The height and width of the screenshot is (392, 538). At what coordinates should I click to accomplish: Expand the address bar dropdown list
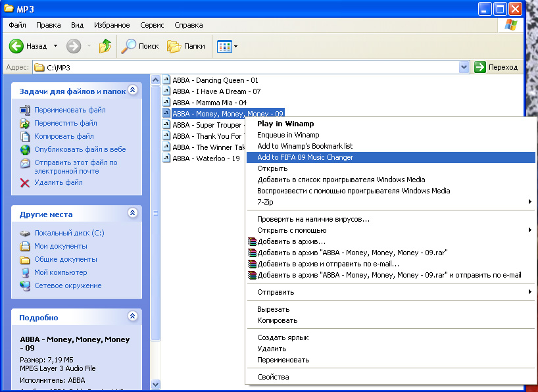point(464,67)
